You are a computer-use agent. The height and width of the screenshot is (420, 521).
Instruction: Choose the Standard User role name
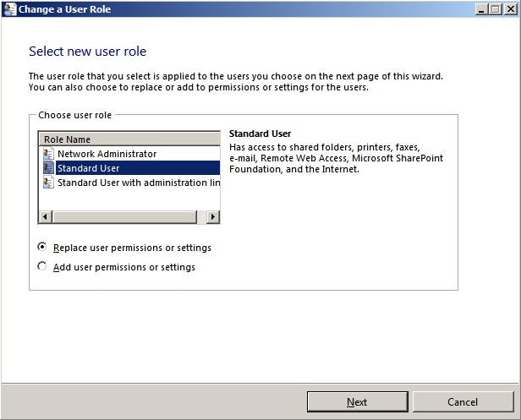click(88, 168)
